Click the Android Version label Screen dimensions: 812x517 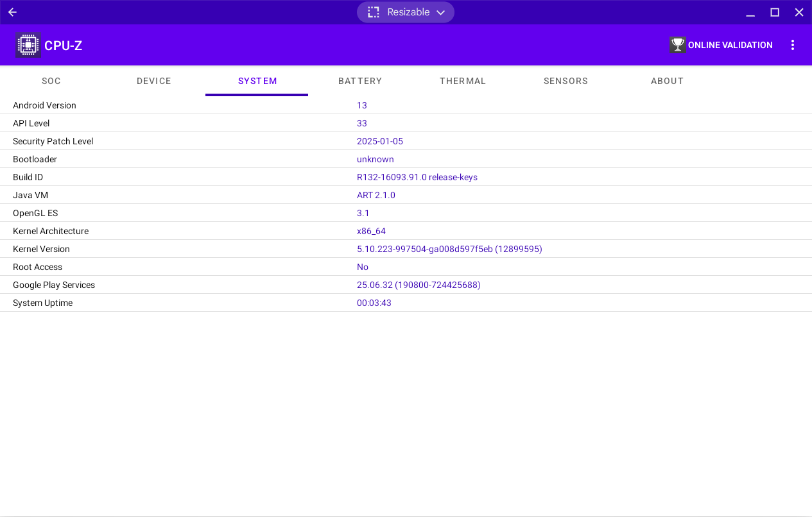[x=44, y=105]
